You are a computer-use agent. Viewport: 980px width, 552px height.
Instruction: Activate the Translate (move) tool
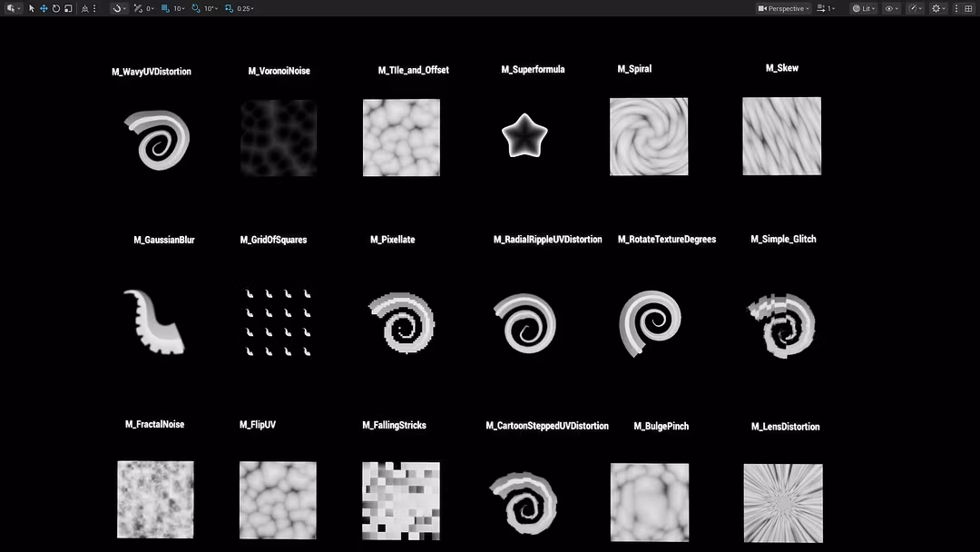tap(44, 8)
